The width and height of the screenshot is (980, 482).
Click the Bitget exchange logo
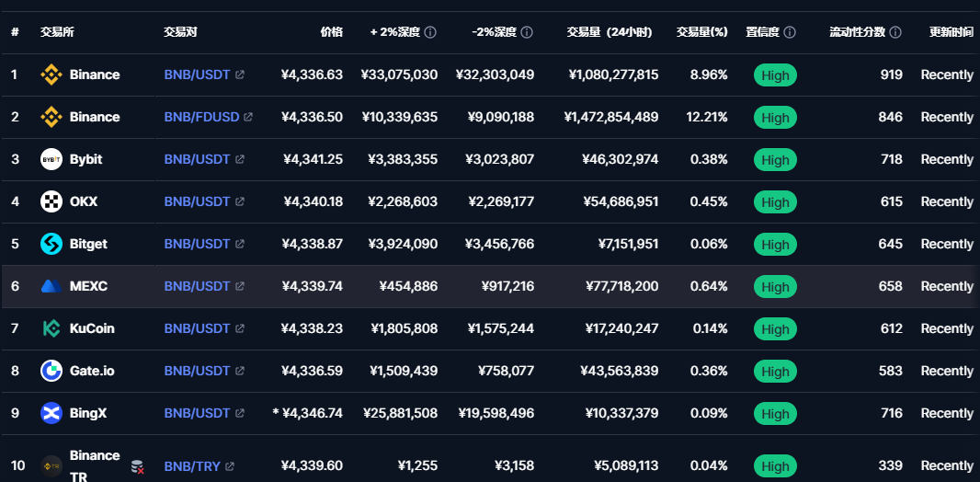click(51, 244)
